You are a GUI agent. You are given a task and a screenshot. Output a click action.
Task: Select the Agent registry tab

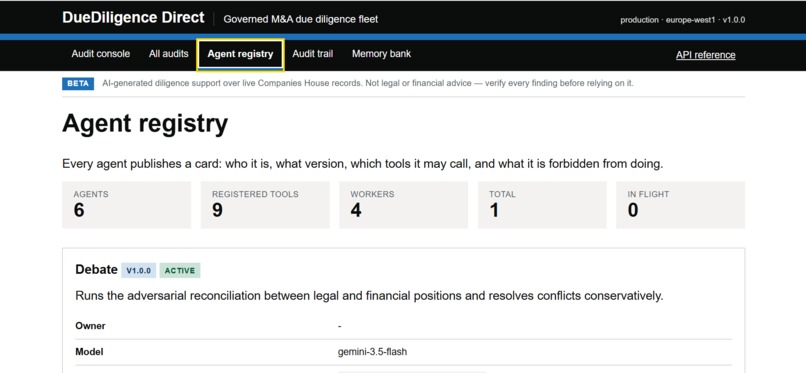240,54
